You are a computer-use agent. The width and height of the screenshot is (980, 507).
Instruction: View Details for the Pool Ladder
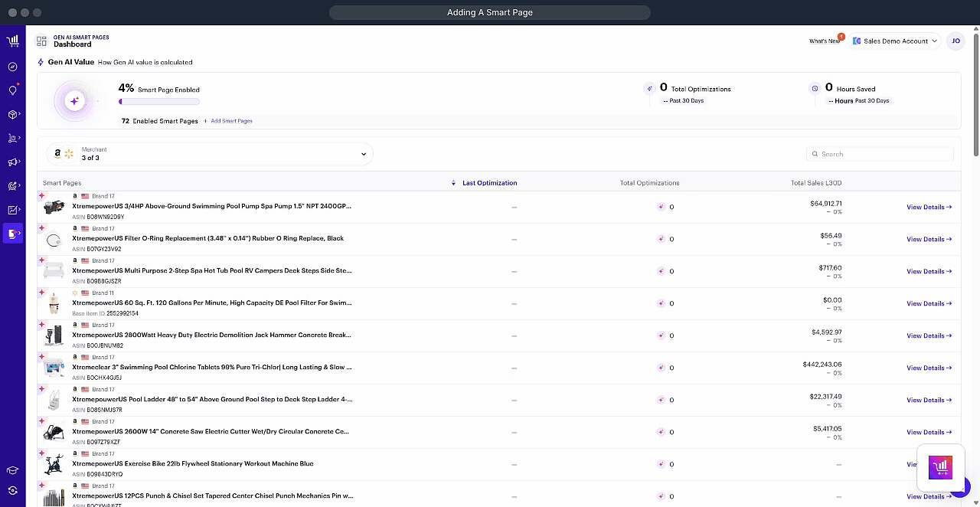(x=929, y=400)
